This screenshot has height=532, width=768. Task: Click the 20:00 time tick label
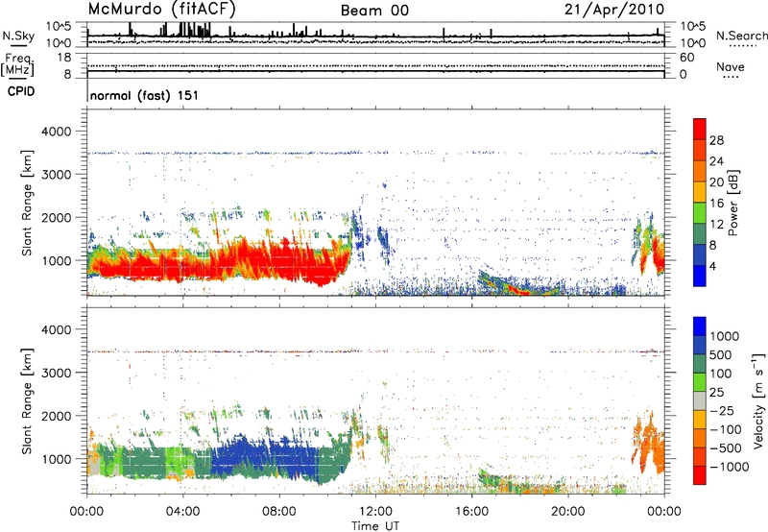point(567,512)
